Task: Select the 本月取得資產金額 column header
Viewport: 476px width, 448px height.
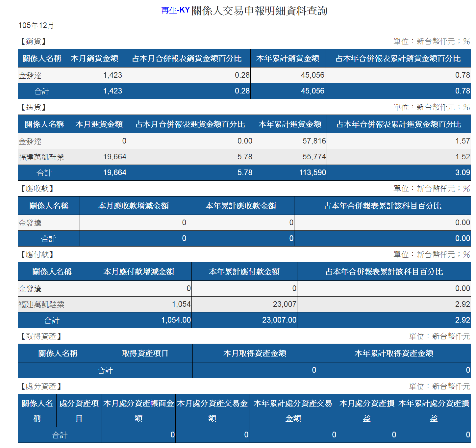Action: click(x=255, y=353)
